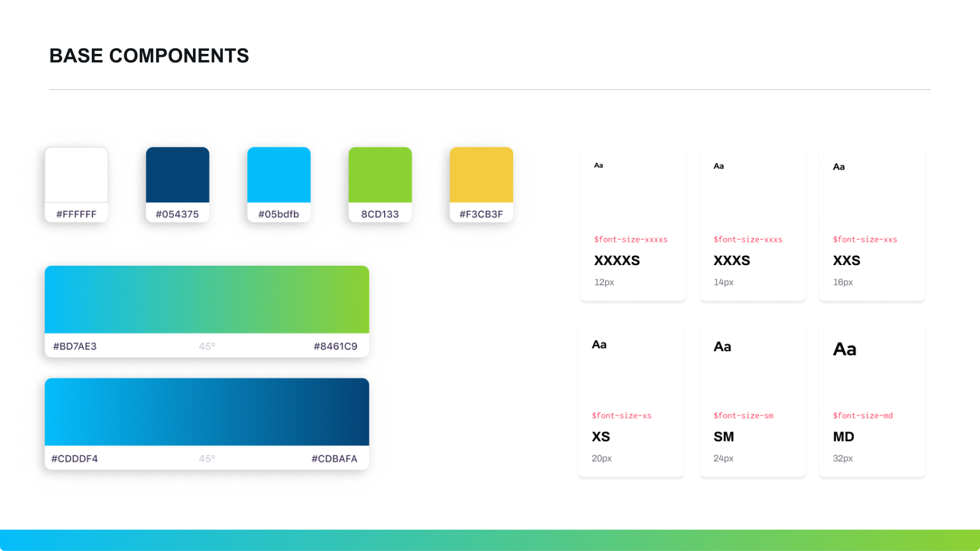This screenshot has height=551, width=980.
Task: Click the BASE COMPONENTS heading
Action: point(149,56)
